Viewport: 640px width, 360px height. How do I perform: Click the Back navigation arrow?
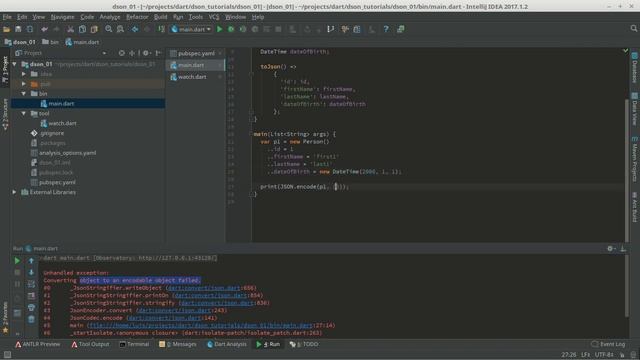135,29
